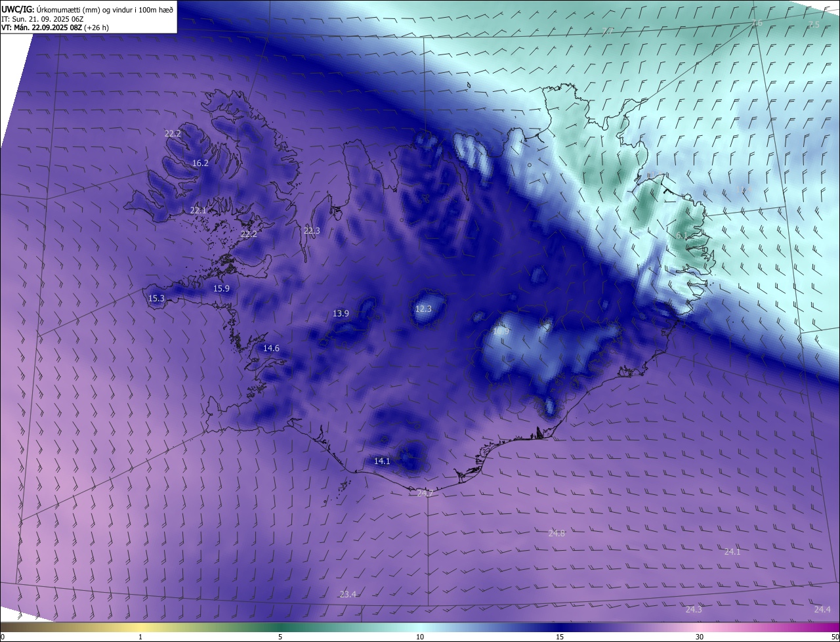
Task: Click the "5" tick label on the color scale
Action: pos(280,637)
